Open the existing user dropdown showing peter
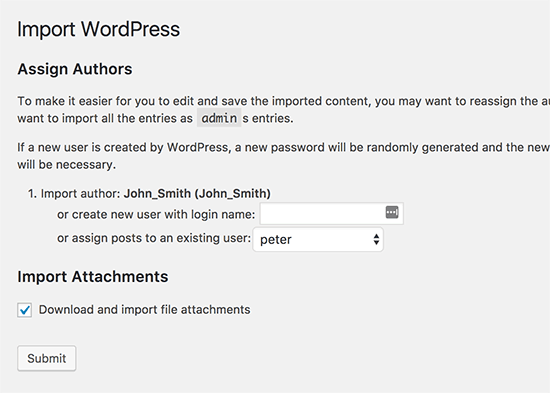 pos(318,240)
